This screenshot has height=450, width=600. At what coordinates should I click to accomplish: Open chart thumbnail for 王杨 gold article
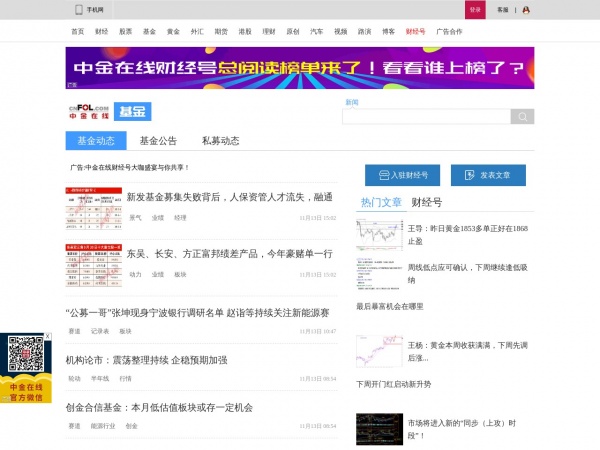coord(380,351)
